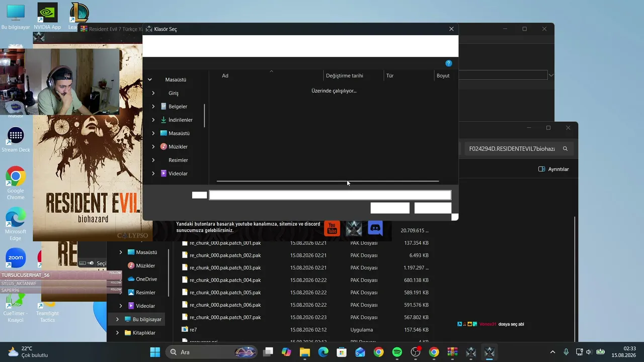The width and height of the screenshot is (644, 362).
Task: Open the NVIDIA App desktop shortcut
Action: (x=47, y=16)
